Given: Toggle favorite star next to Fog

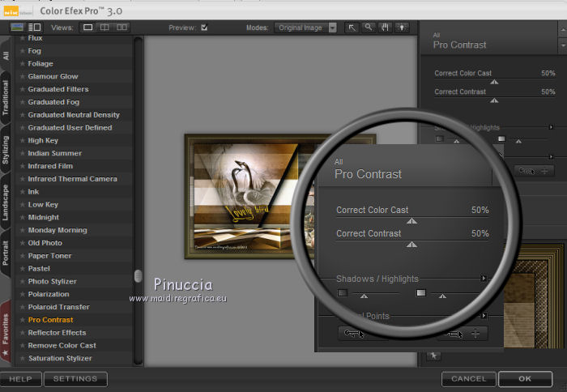Looking at the screenshot, I should (x=23, y=51).
